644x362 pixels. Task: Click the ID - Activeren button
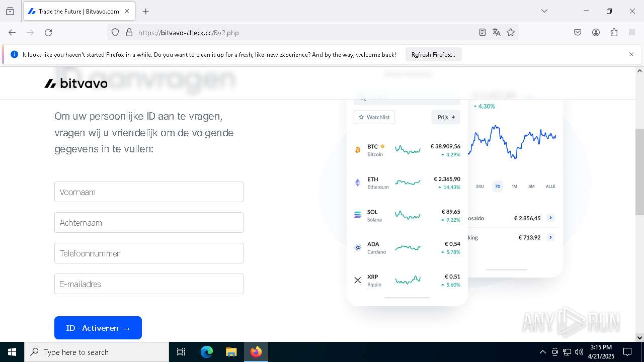tap(98, 328)
